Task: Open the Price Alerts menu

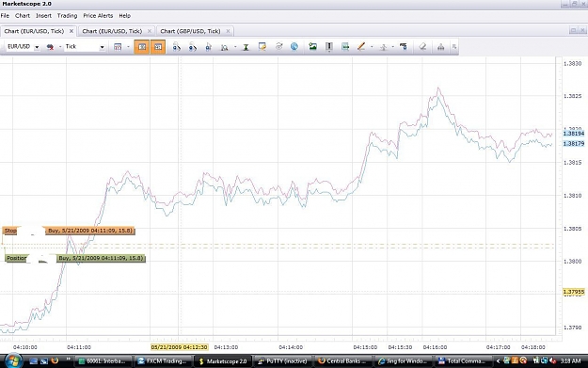Action: (98, 16)
